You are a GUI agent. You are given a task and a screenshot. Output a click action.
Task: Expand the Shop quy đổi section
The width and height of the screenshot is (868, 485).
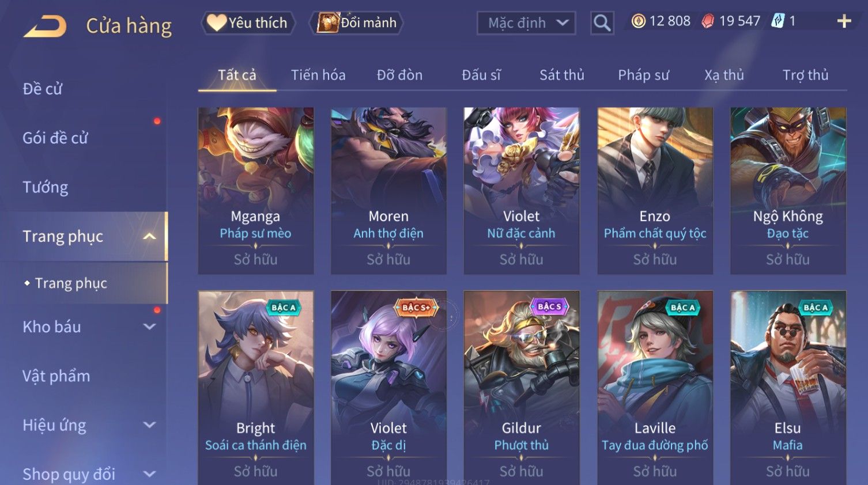point(149,474)
